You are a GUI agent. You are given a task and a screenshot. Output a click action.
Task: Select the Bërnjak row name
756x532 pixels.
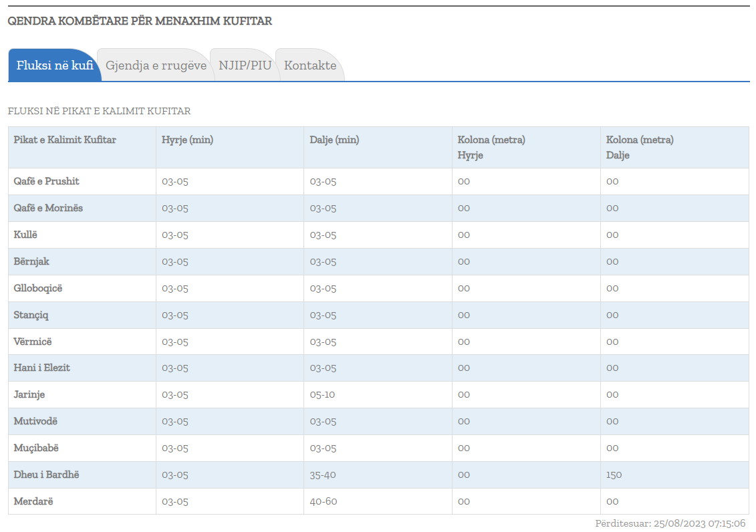(x=31, y=262)
